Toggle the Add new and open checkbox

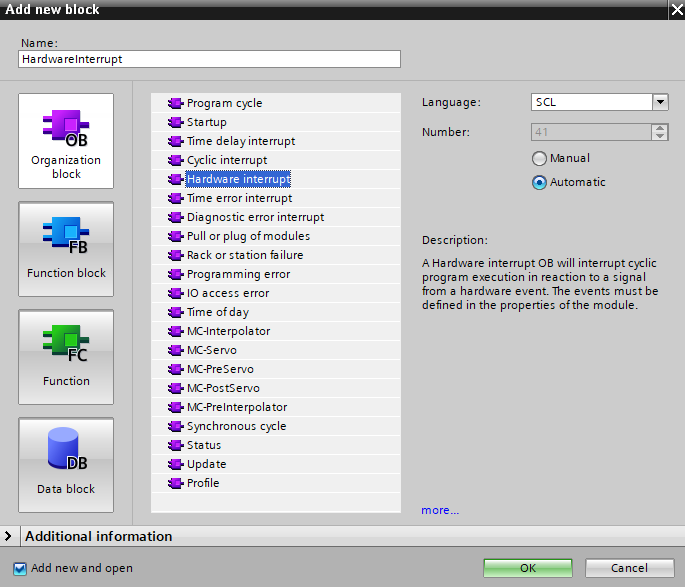click(x=20, y=568)
